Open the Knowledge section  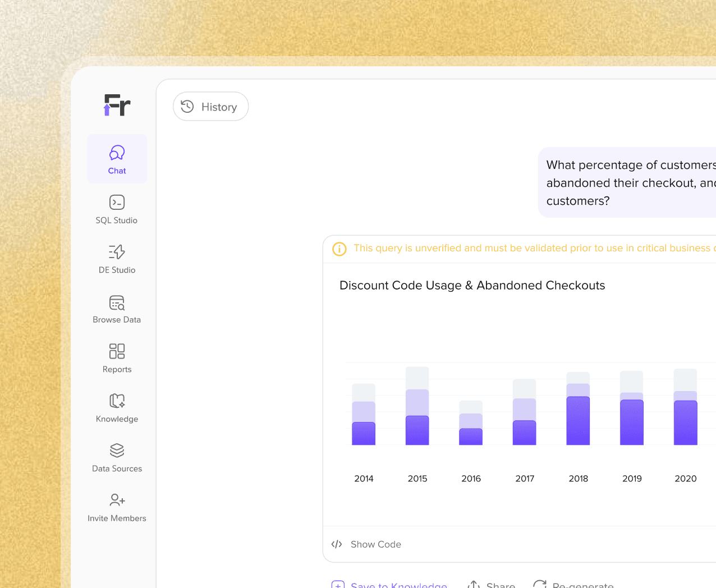click(117, 408)
